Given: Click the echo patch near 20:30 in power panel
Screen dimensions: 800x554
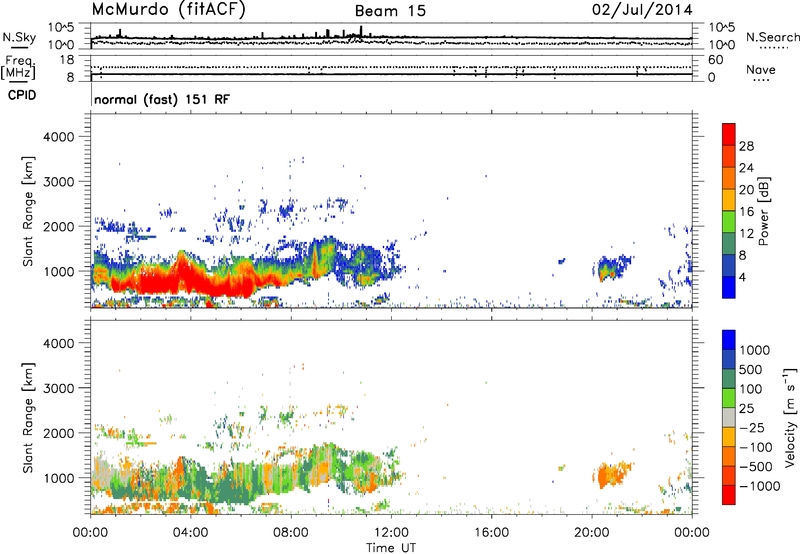Looking at the screenshot, I should click(x=611, y=268).
